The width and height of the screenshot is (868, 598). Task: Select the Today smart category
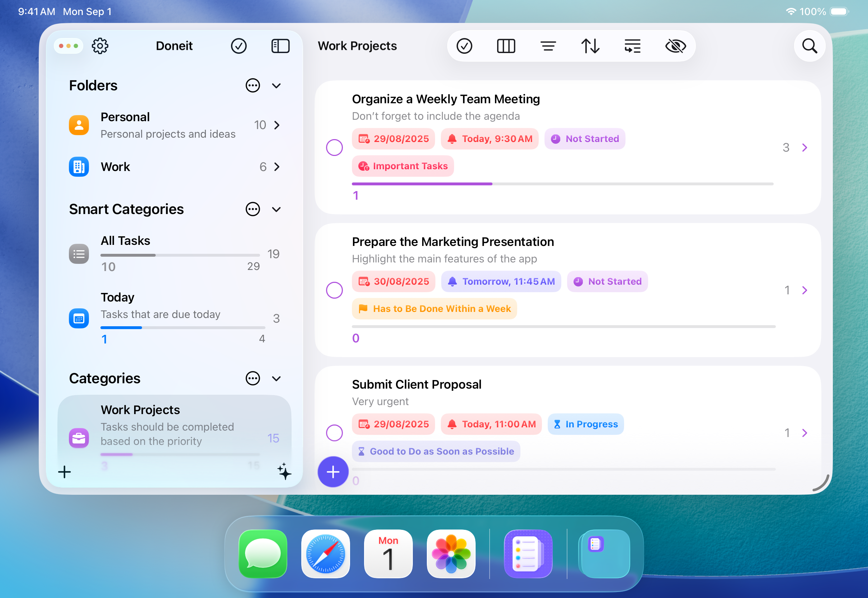[174, 318]
